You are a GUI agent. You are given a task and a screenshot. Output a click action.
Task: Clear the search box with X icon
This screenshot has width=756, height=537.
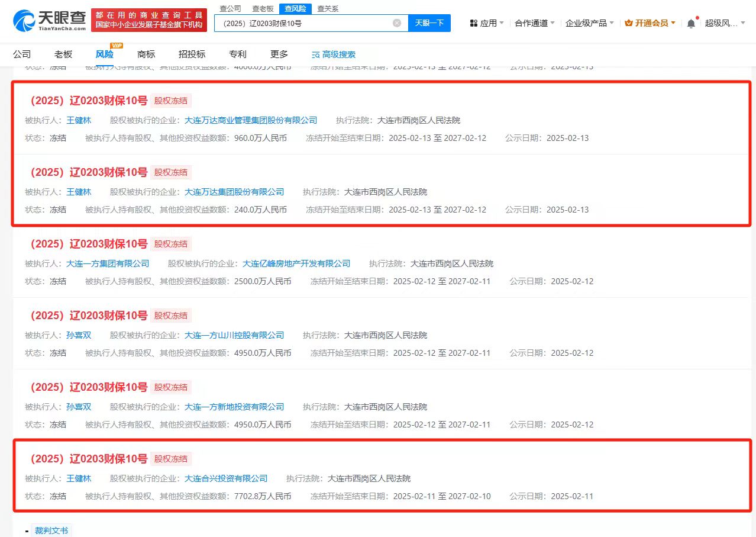(397, 23)
